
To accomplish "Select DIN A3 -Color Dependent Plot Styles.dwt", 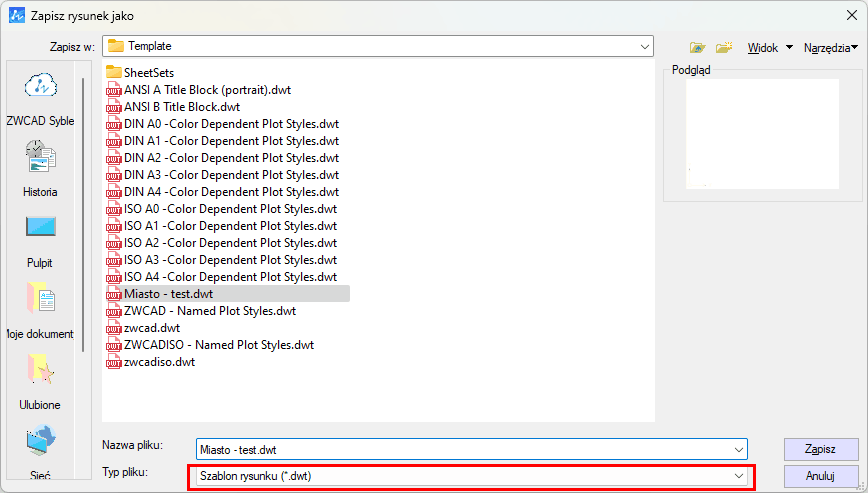I will coord(231,175).
